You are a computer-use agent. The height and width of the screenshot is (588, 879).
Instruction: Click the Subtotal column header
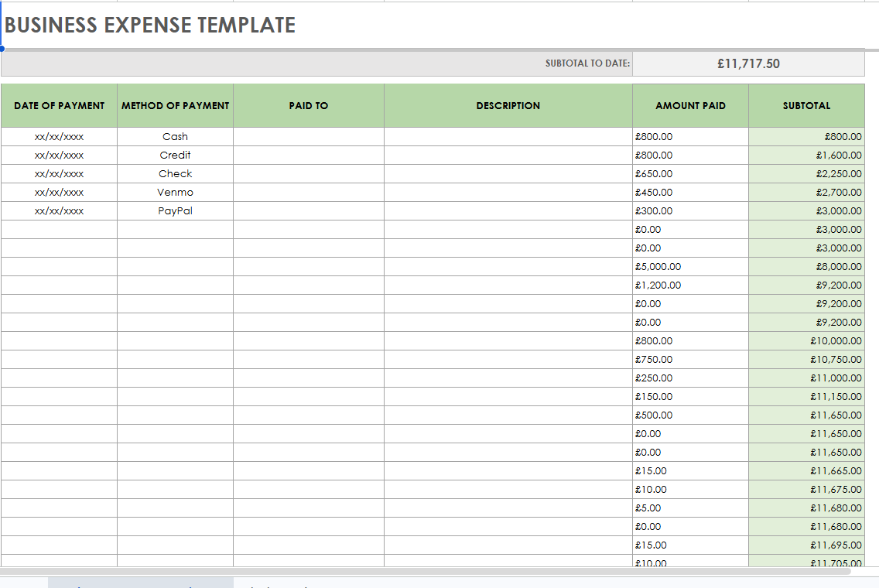click(806, 105)
